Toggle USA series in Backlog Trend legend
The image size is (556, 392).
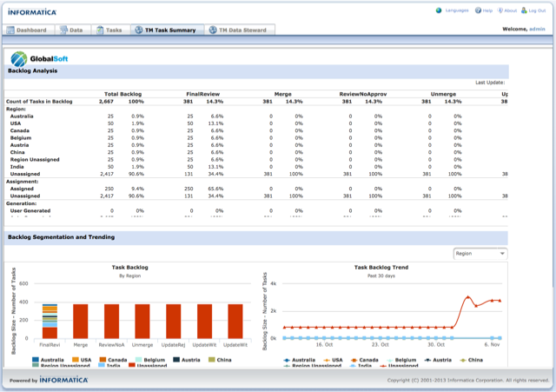tap(334, 360)
